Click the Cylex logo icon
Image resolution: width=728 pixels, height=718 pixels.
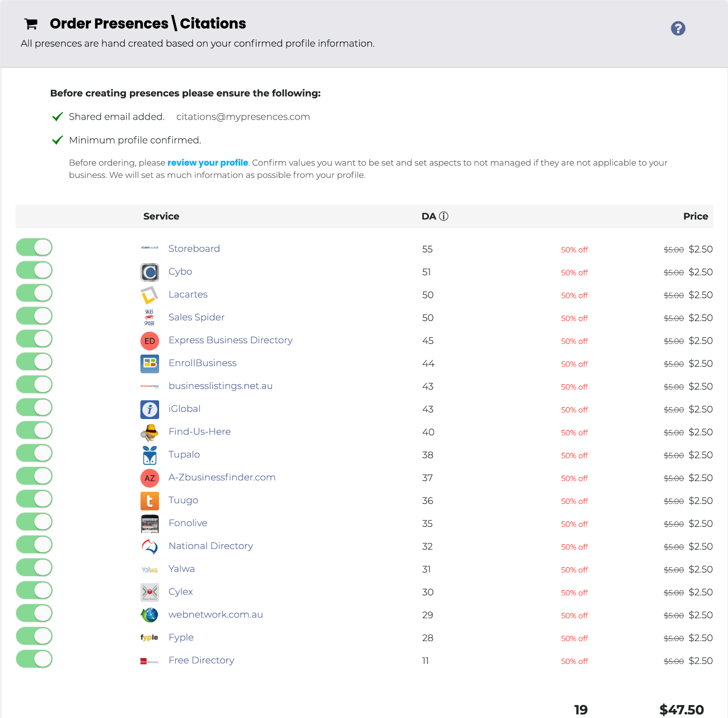point(150,592)
